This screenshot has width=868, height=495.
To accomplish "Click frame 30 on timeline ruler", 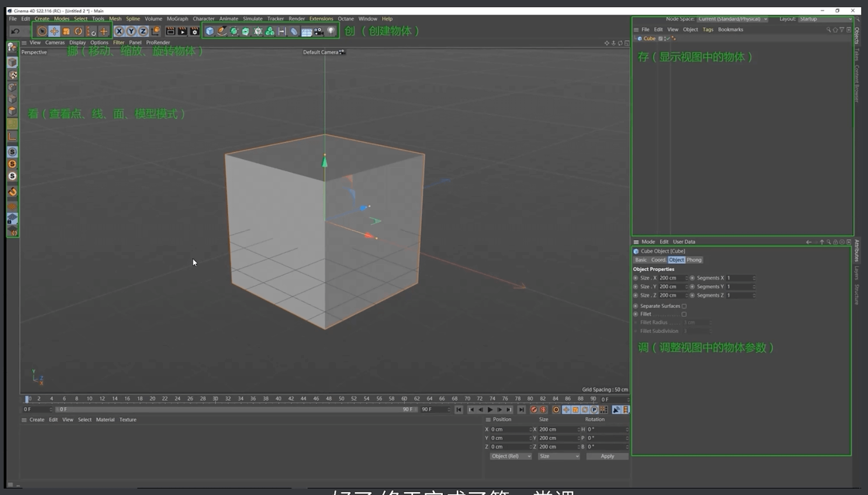I will pyautogui.click(x=215, y=398).
